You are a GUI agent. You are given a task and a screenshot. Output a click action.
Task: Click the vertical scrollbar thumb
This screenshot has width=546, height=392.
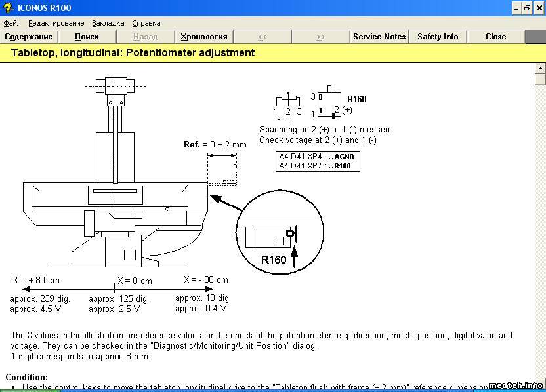[x=540, y=79]
